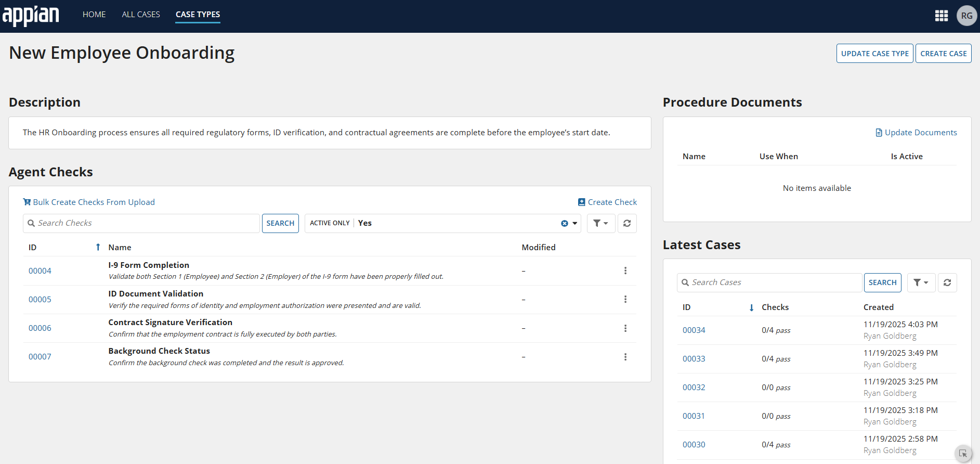Go to the All Cases tab
980x464 pixels.
(141, 15)
